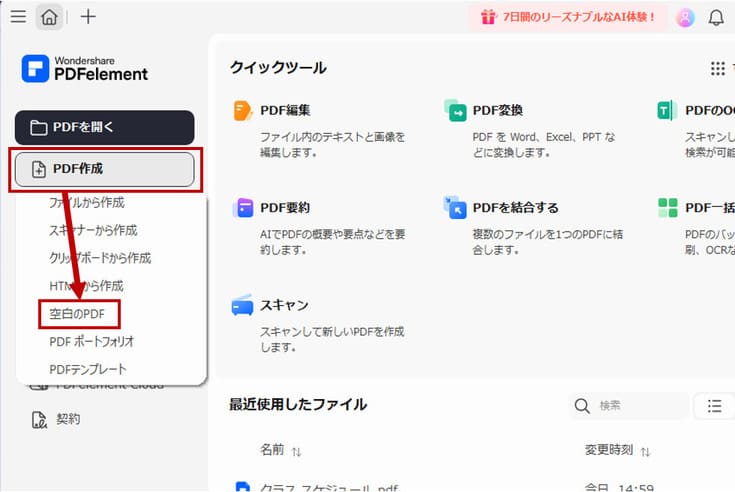The width and height of the screenshot is (735, 492).
Task: Open the PDF一括 batch tool icon
Action: (x=668, y=208)
